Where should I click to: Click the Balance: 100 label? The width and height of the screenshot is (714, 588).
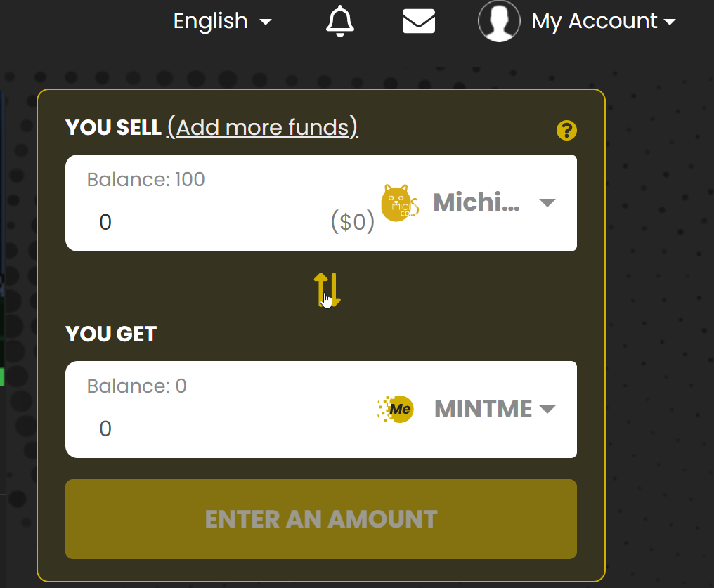tap(145, 180)
